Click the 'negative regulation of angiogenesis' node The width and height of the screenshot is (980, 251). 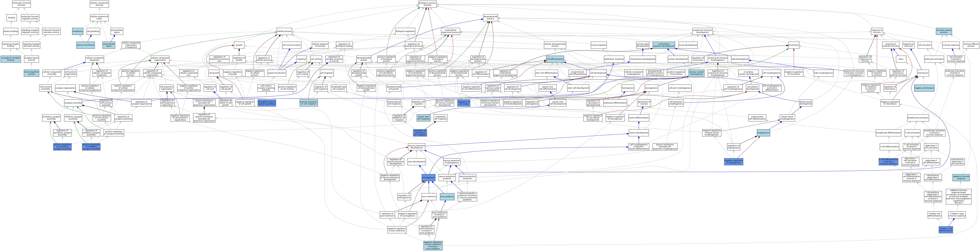733,162
